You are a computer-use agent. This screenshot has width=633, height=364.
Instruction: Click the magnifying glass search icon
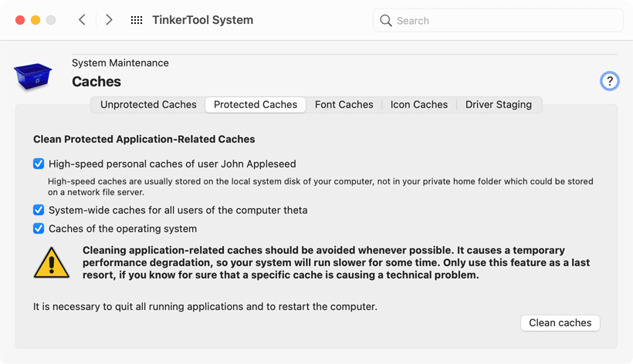(385, 21)
